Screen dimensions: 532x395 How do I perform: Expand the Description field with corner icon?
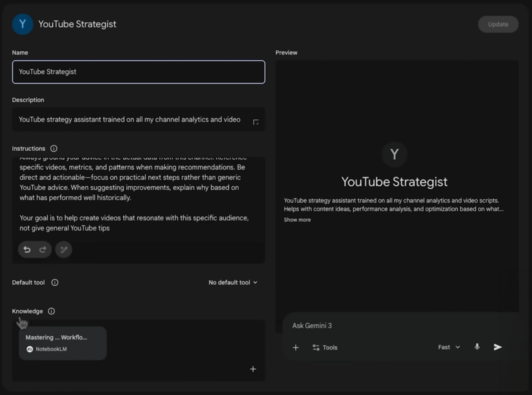(256, 122)
